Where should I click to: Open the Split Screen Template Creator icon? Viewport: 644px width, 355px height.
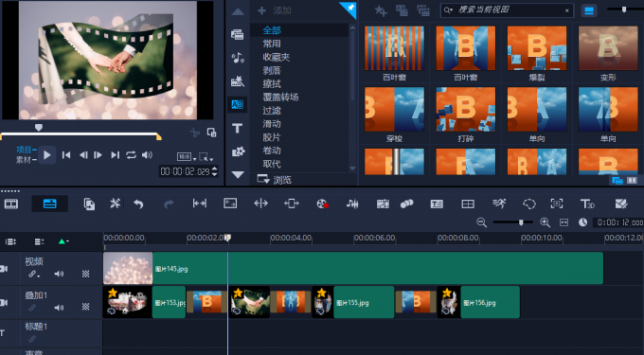(x=468, y=204)
